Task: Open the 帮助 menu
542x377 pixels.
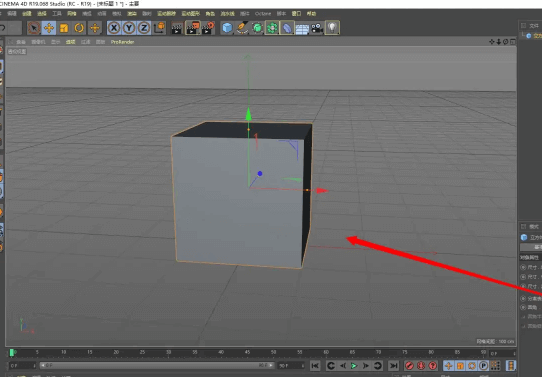Action: tap(311, 13)
